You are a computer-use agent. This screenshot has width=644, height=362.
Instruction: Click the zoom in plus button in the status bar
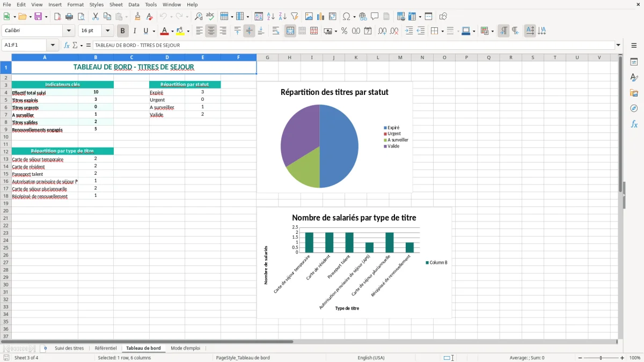coord(623,358)
